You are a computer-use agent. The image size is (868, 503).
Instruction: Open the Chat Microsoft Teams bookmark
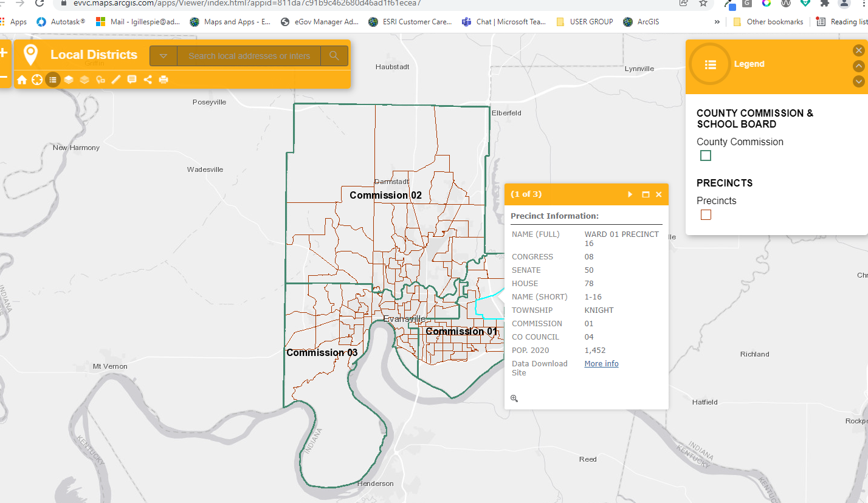(x=504, y=22)
